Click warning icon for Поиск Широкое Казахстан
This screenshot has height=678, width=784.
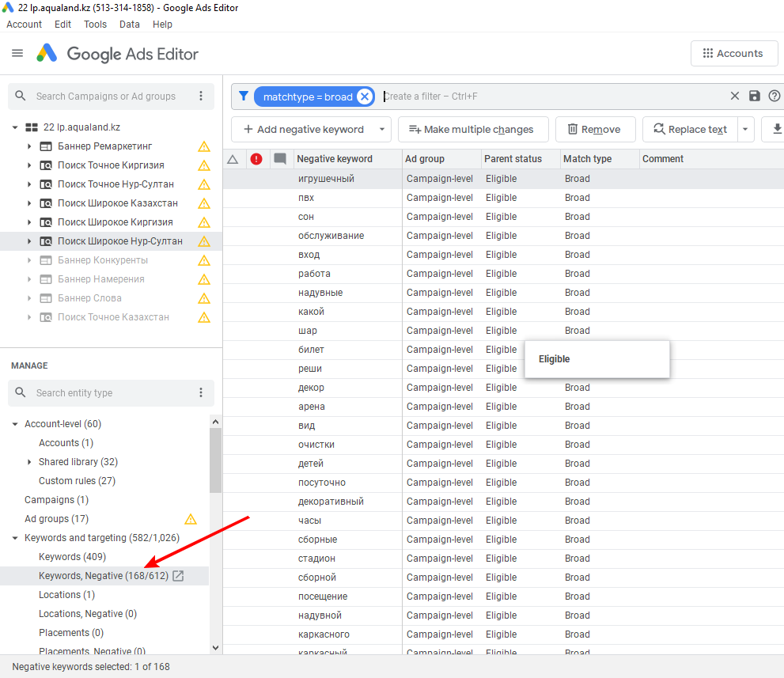[204, 203]
